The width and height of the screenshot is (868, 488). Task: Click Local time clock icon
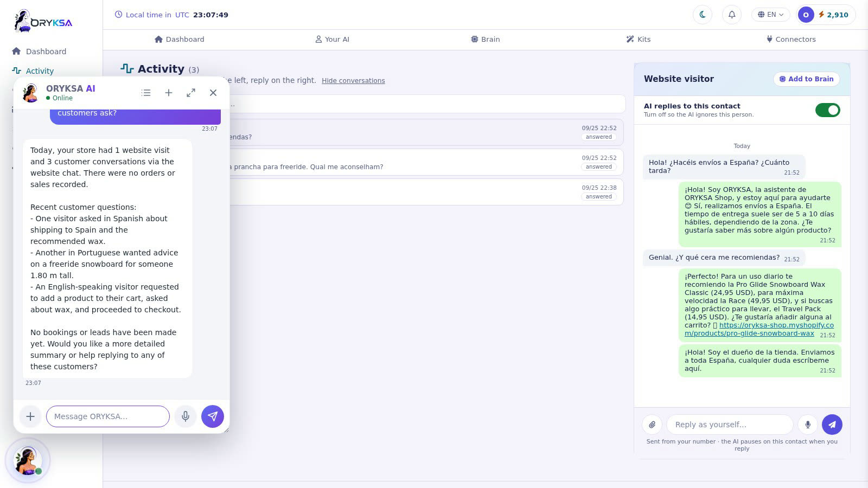tap(119, 15)
